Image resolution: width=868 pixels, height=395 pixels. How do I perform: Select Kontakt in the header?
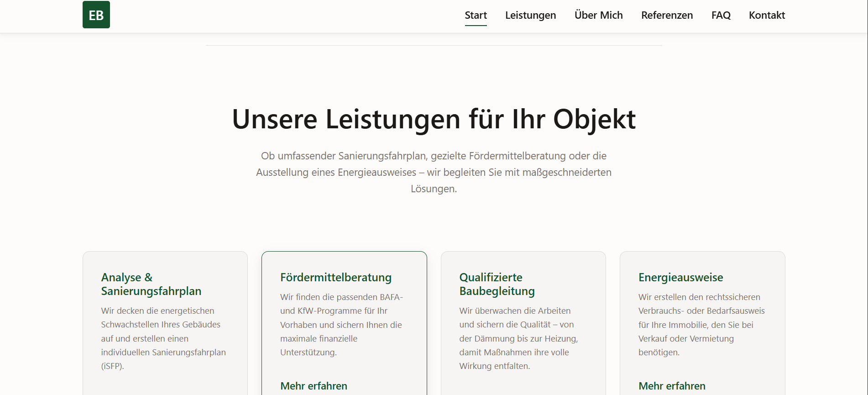(x=767, y=15)
